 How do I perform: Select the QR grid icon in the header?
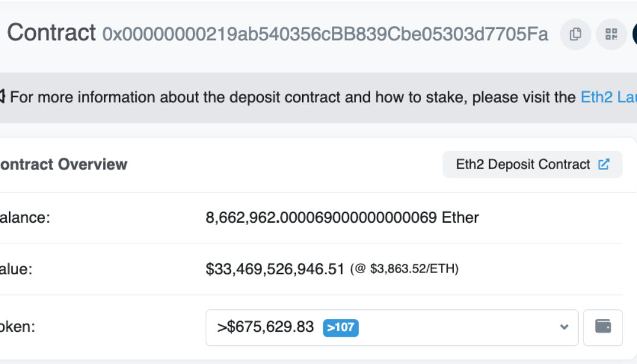(611, 35)
